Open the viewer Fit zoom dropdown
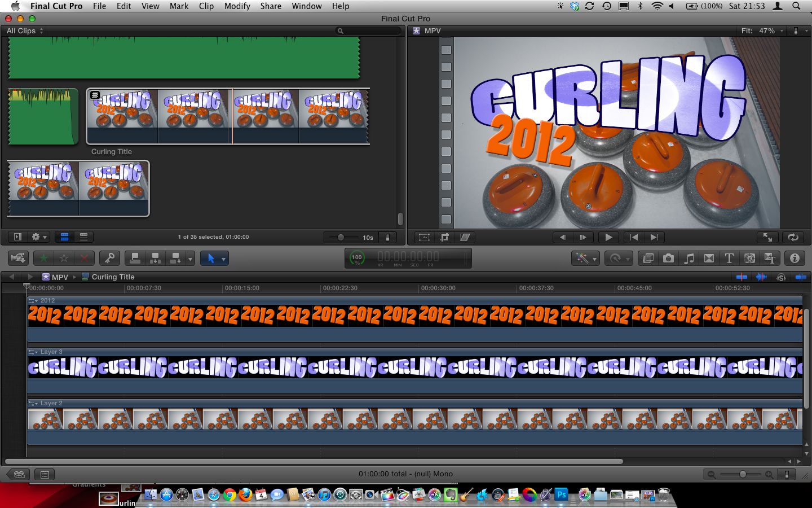This screenshot has height=508, width=812. (x=762, y=31)
